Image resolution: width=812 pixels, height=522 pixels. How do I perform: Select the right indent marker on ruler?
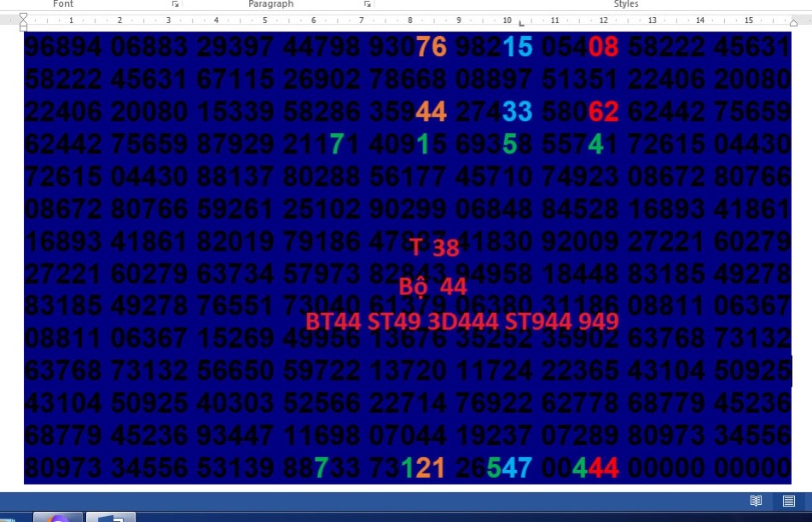(x=793, y=23)
